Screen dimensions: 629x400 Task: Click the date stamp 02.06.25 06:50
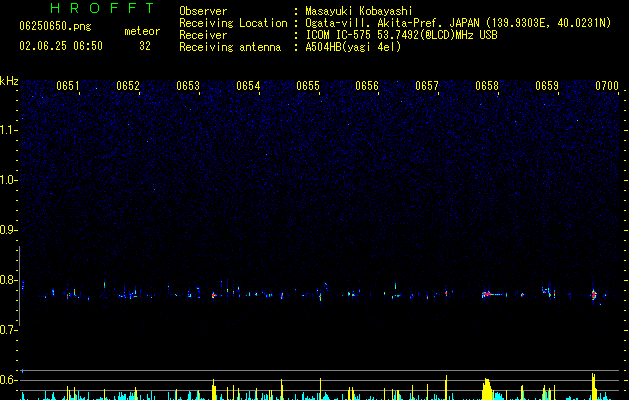point(61,46)
